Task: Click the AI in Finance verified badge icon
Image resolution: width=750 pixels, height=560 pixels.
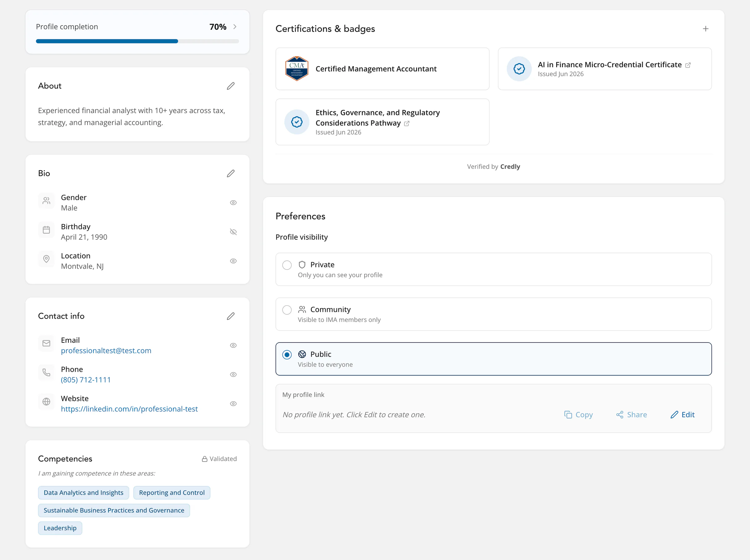Action: coord(519,69)
